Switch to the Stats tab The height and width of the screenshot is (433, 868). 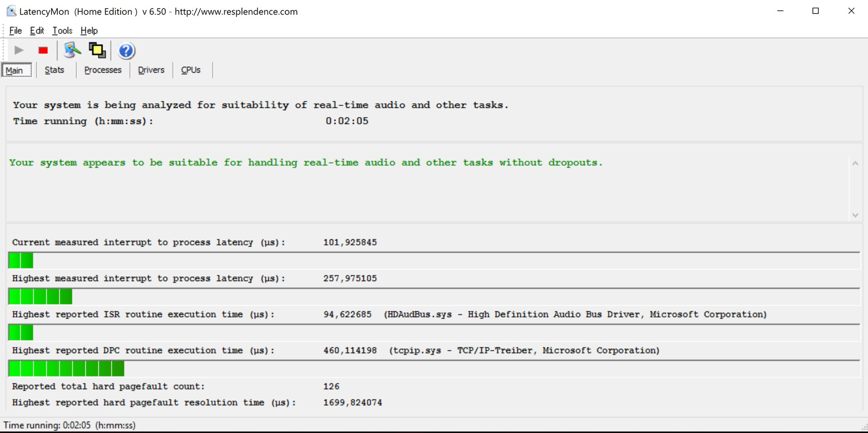[x=54, y=70]
